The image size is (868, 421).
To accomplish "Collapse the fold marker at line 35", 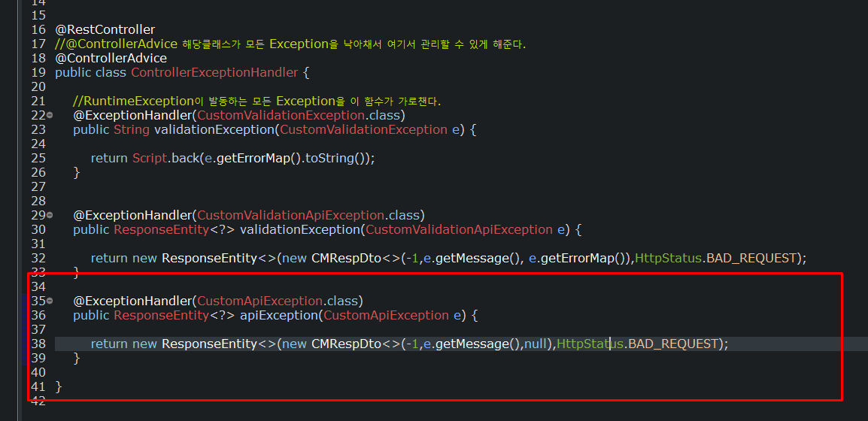I will 50,301.
